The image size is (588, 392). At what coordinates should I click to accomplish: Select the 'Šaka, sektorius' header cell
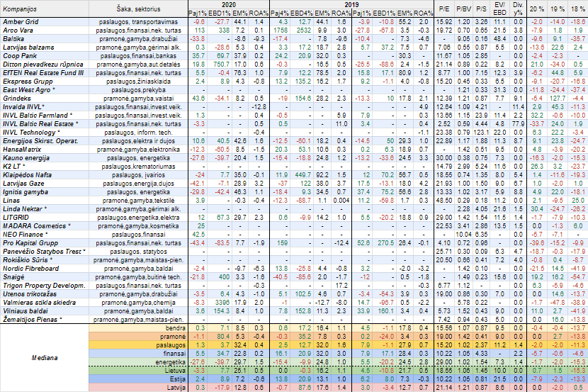point(138,9)
